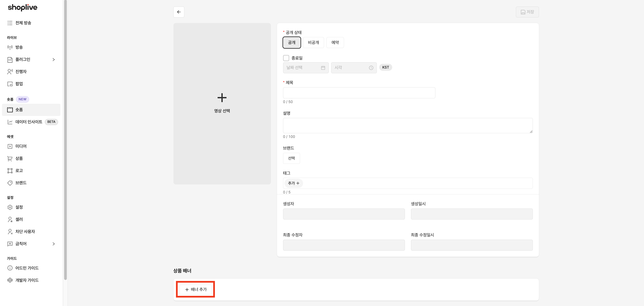
Task: Click the 데이터 인사이트 chart icon
Action: pos(10,122)
